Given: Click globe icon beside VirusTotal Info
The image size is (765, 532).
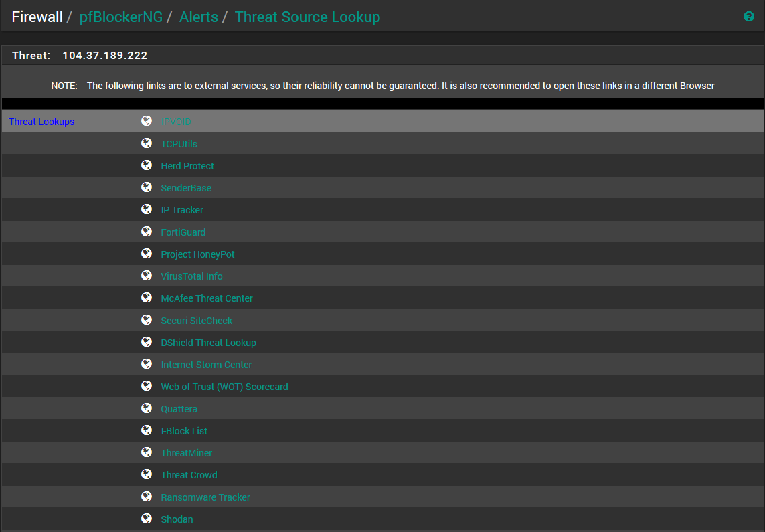Looking at the screenshot, I should pyautogui.click(x=147, y=276).
